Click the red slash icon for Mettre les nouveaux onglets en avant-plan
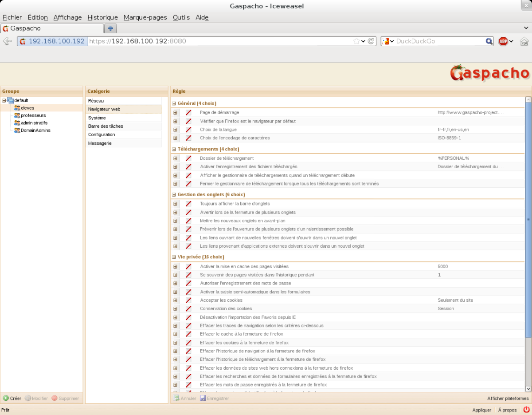 point(188,221)
